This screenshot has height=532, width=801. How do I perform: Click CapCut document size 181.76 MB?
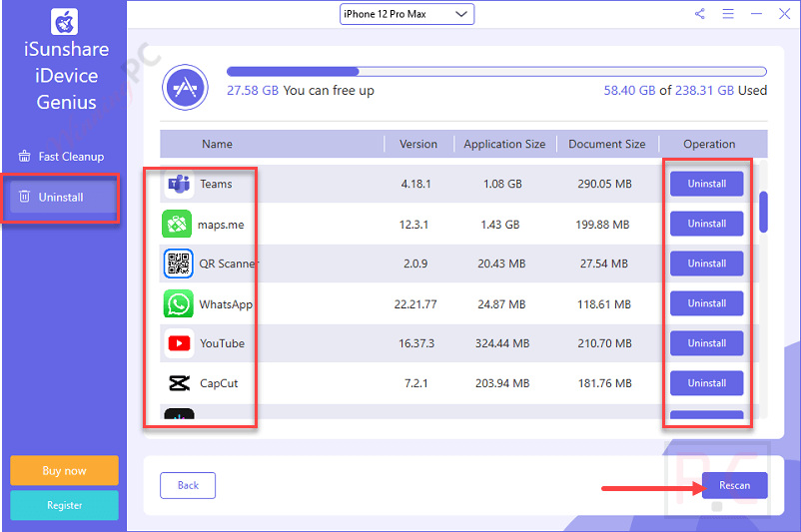605,383
